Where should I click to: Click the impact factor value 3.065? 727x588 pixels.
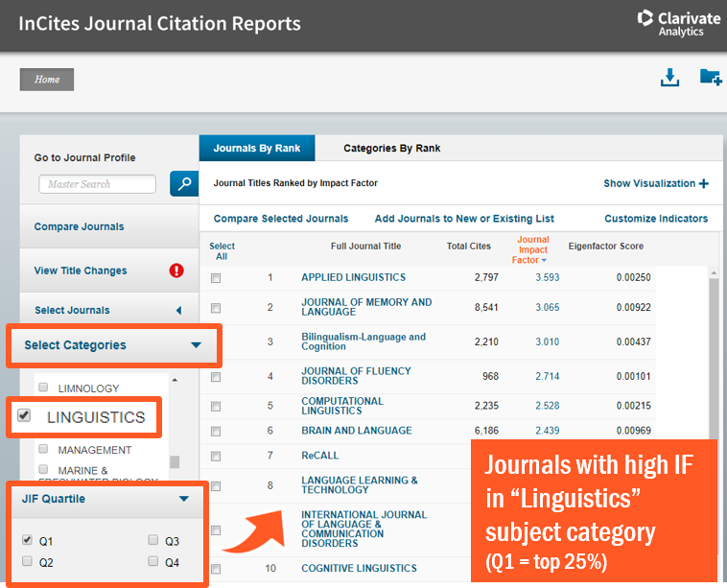point(547,308)
